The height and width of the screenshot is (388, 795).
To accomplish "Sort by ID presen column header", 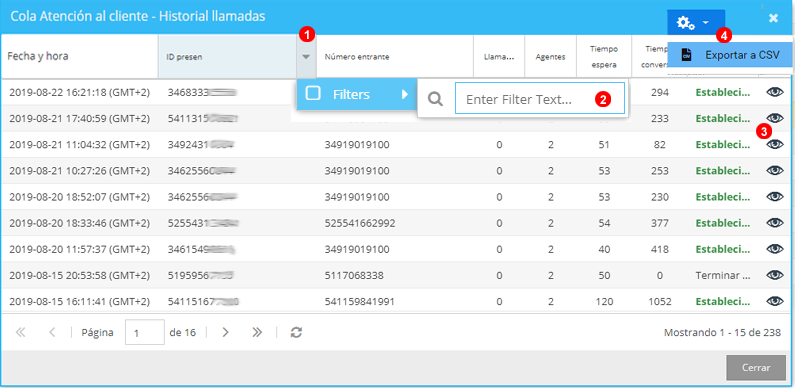I will pos(227,57).
